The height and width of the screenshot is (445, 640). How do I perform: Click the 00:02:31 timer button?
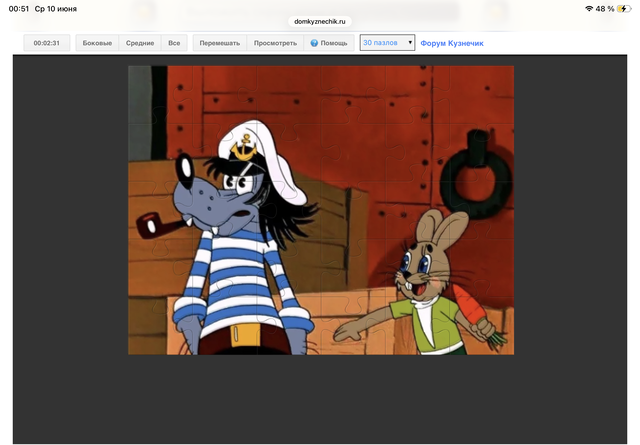click(x=47, y=43)
